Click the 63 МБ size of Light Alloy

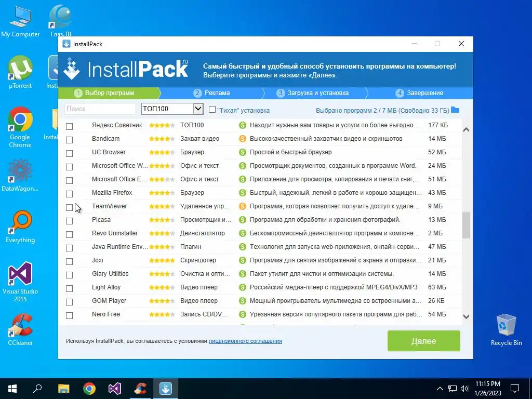tap(437, 287)
